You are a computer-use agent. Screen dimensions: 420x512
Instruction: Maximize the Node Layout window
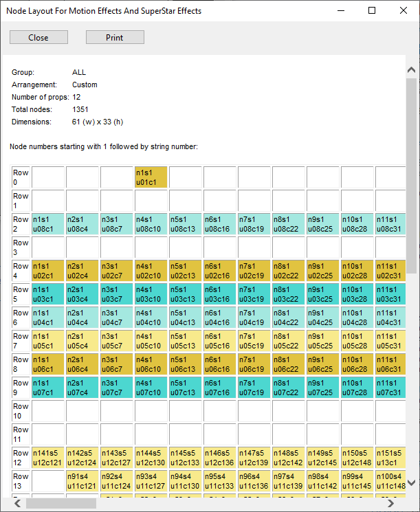pos(372,11)
